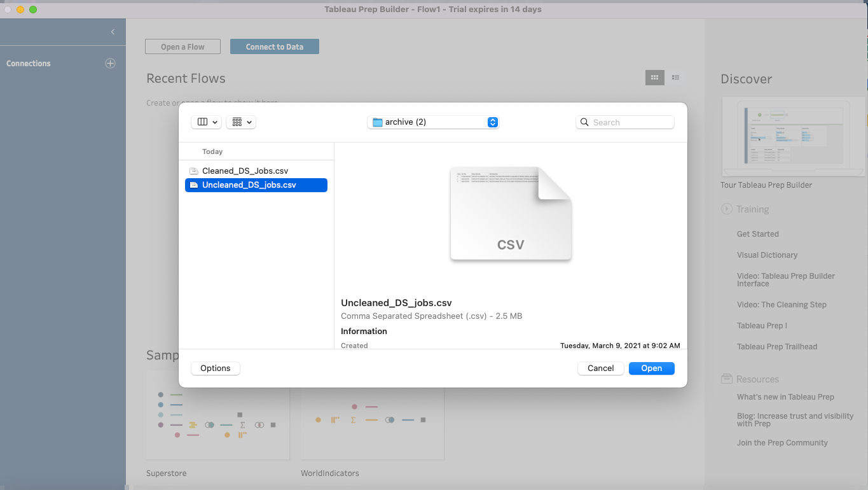
Task: Open group-by icon options dropdown
Action: click(x=241, y=122)
